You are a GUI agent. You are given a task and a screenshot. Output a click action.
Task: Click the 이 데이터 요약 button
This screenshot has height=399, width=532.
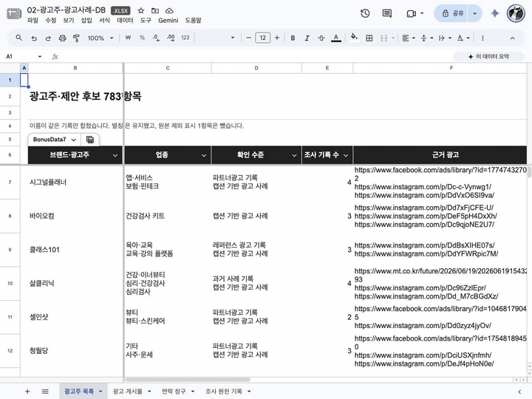pyautogui.click(x=489, y=56)
